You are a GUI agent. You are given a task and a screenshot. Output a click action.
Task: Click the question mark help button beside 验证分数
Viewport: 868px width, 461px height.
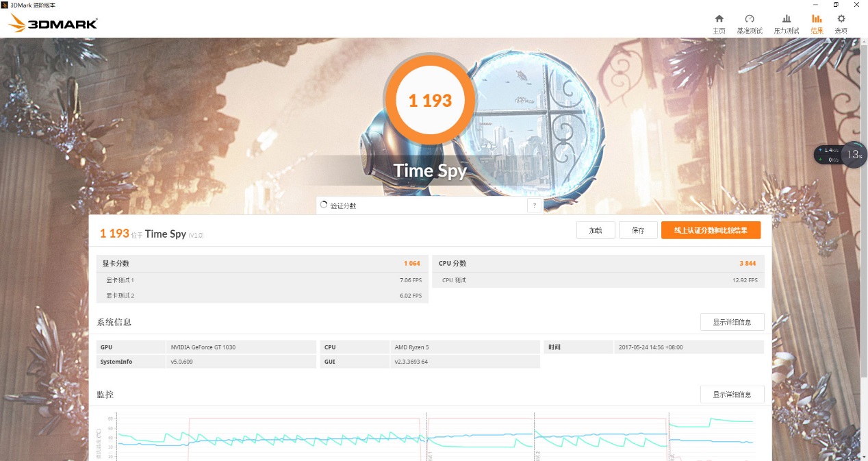(534, 205)
